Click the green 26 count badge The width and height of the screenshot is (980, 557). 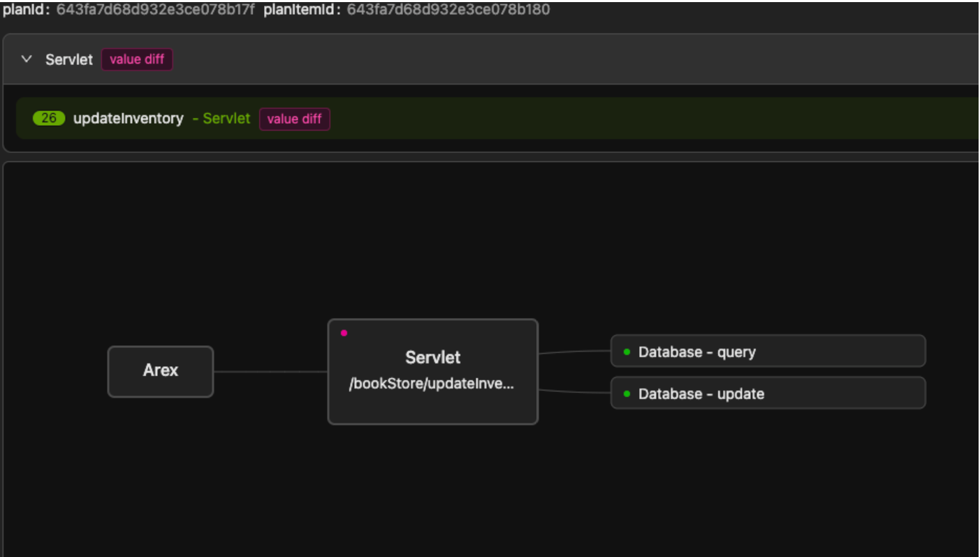[x=49, y=119]
